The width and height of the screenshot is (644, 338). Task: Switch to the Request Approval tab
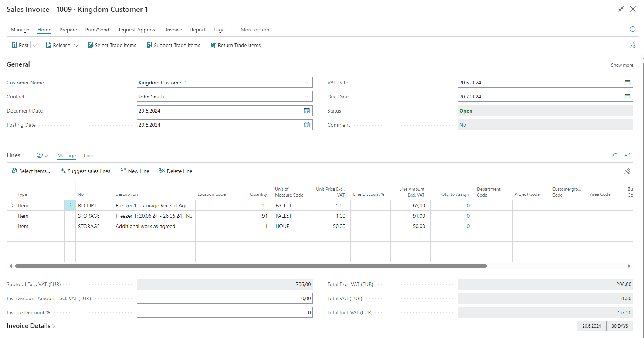pos(137,30)
